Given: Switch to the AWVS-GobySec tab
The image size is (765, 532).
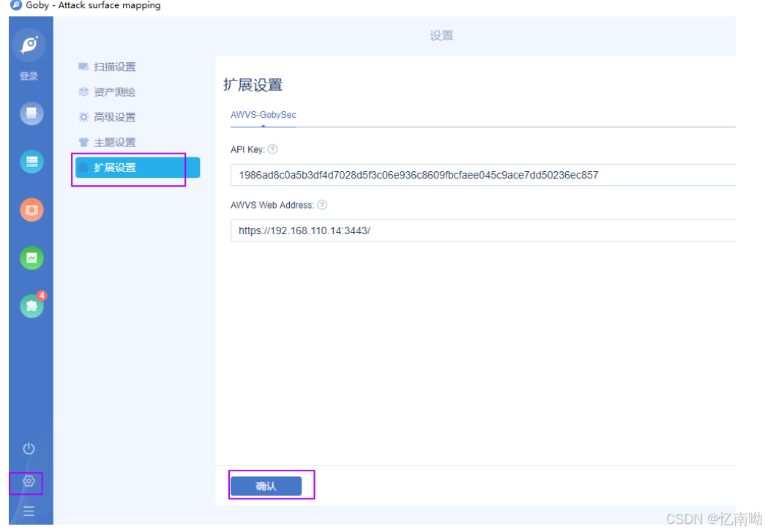Looking at the screenshot, I should 263,115.
